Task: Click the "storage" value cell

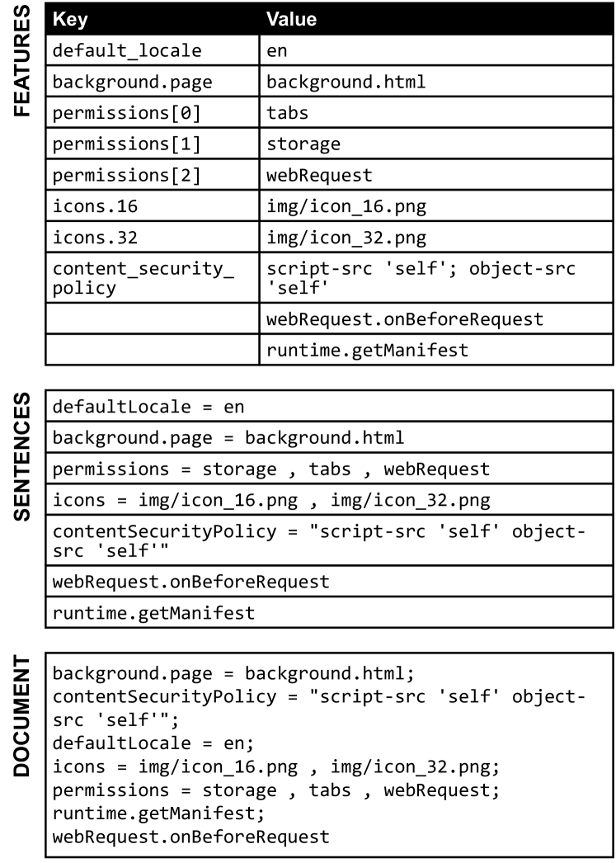Action: [x=435, y=144]
